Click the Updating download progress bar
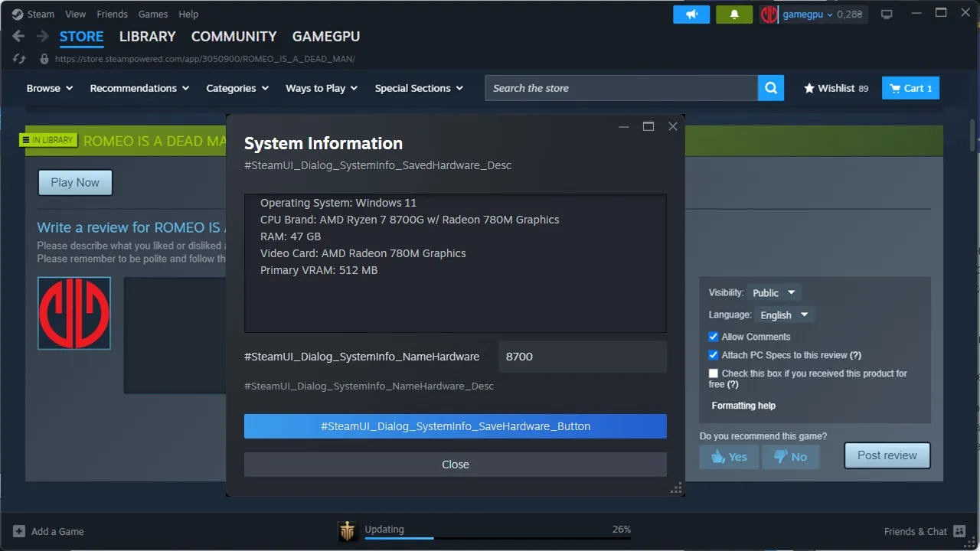Viewport: 980px width, 551px height. click(498, 538)
